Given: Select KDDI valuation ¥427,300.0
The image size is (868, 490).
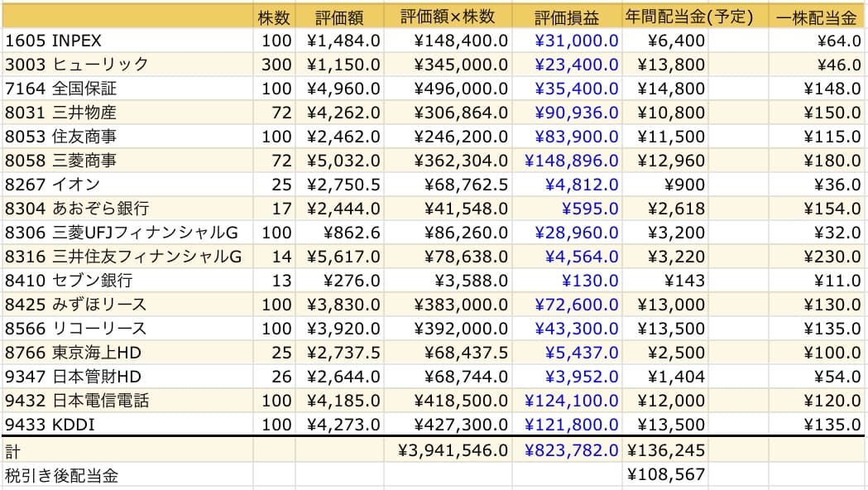Looking at the screenshot, I should tap(448, 424).
